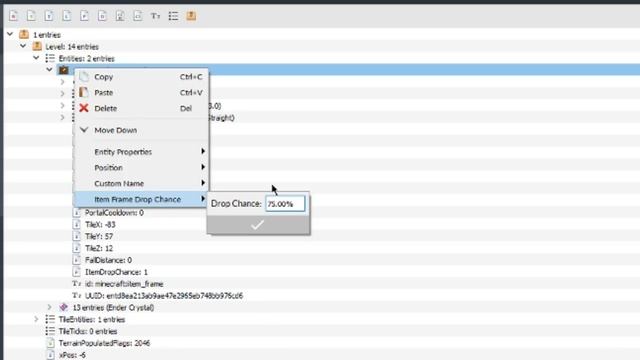Screen dimensions: 640x360
Task: Add a Byte Array tag from the toolbar
Action: click(x=120, y=16)
